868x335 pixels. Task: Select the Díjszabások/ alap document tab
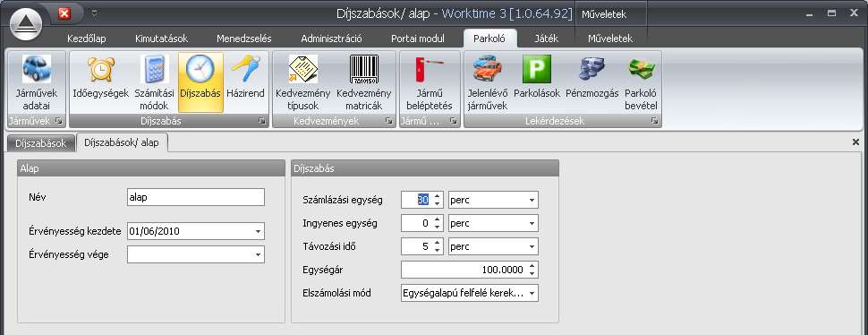[x=121, y=142]
